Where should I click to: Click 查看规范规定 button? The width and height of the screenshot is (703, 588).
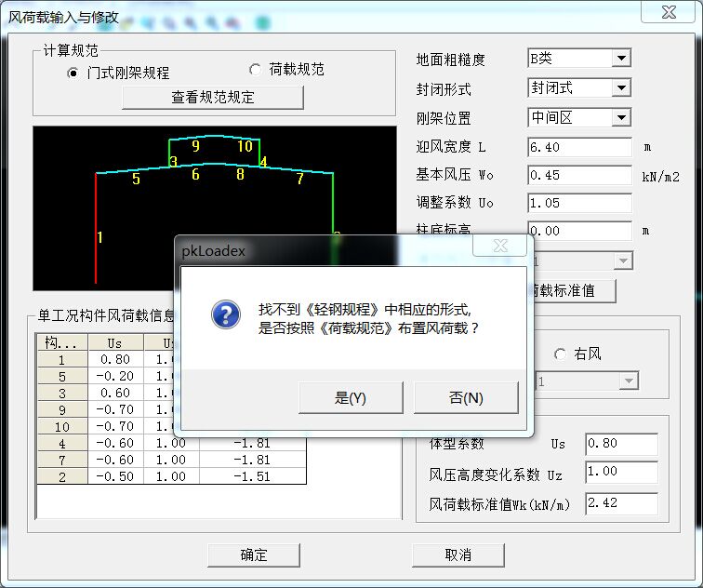point(213,98)
